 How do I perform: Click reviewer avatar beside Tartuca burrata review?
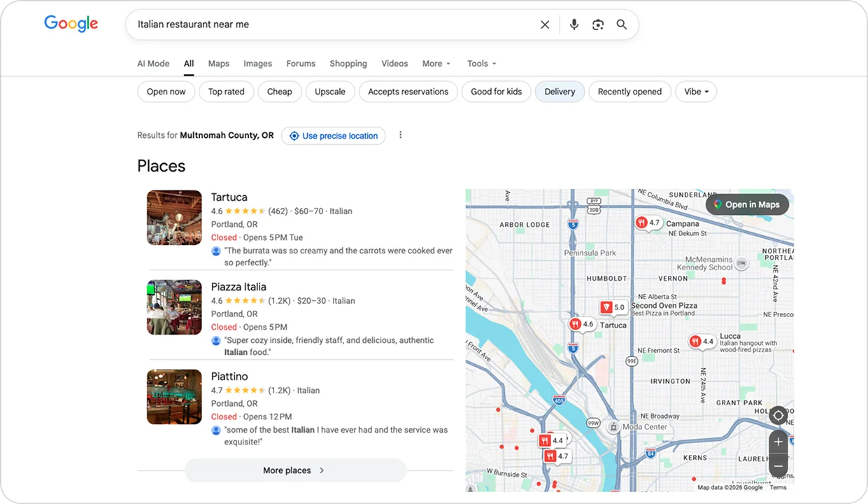pos(216,251)
